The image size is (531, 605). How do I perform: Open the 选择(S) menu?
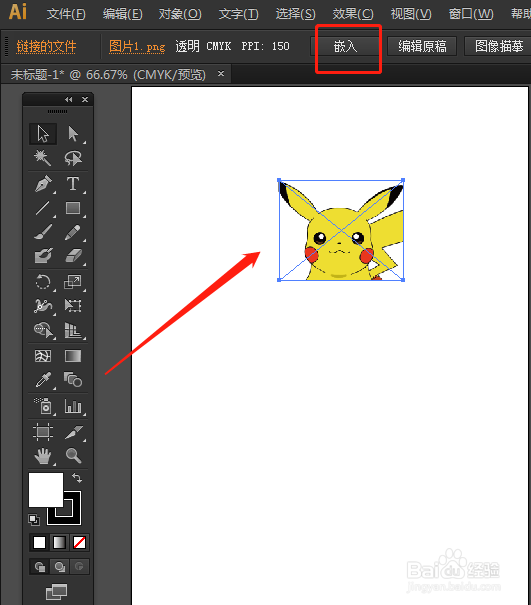tap(295, 14)
